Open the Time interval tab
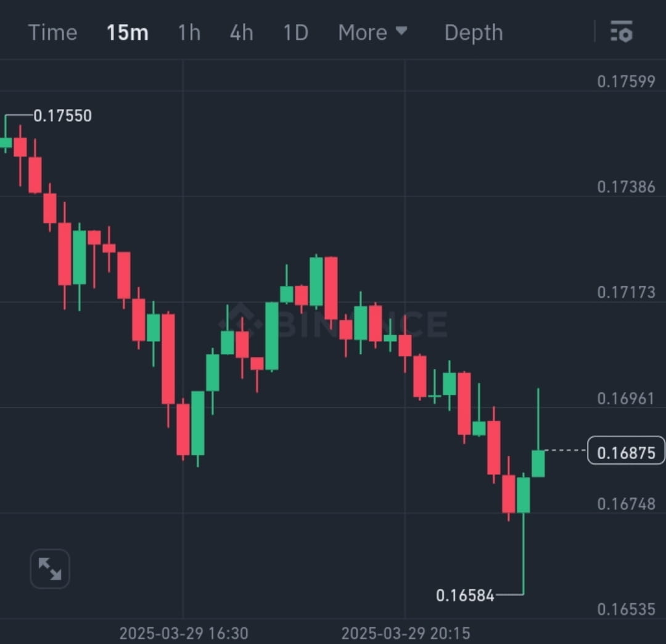Screen dimensions: 666x644 pyautogui.click(x=52, y=33)
